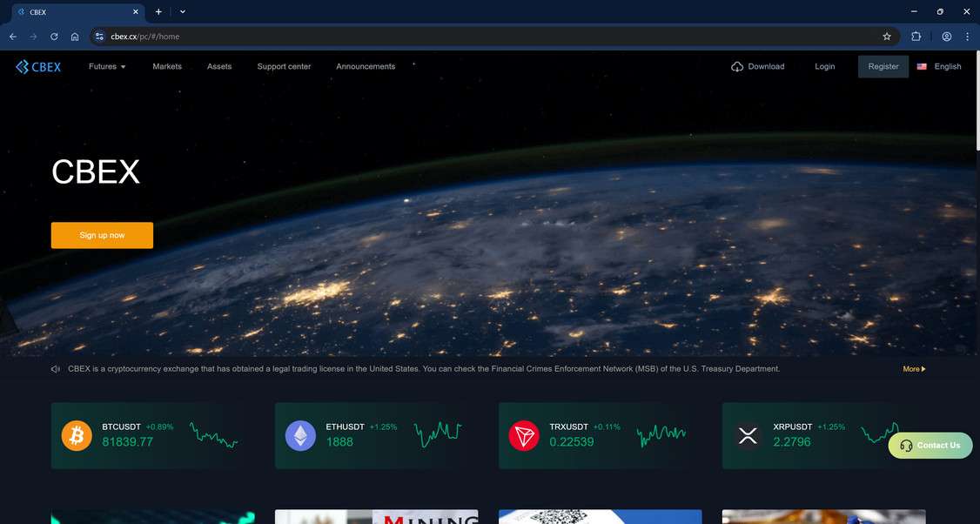980x524 pixels.
Task: Expand the Futures dropdown menu
Action: click(107, 66)
